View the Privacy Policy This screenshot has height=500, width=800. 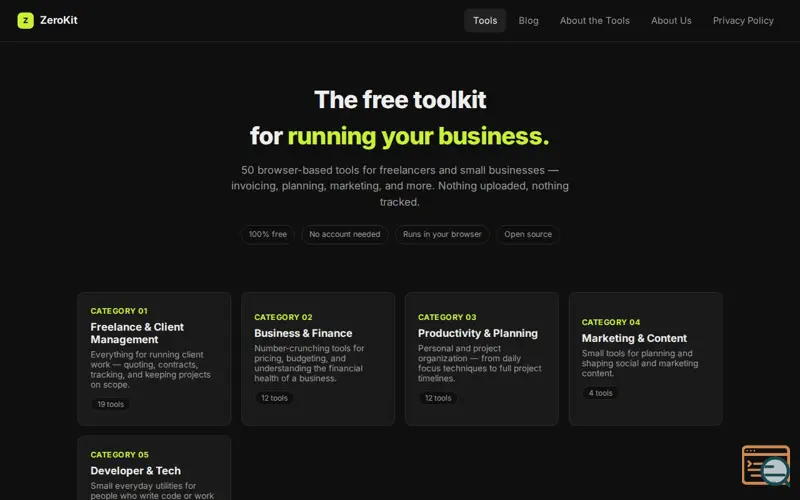(743, 20)
